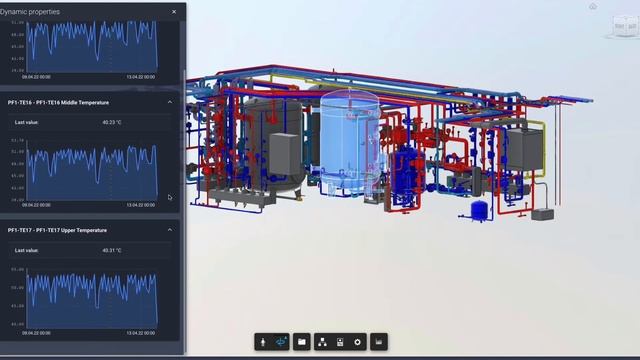Viewport: 640px width, 360px height.
Task: Click the circular settings icon in toolbar
Action: [x=358, y=342]
